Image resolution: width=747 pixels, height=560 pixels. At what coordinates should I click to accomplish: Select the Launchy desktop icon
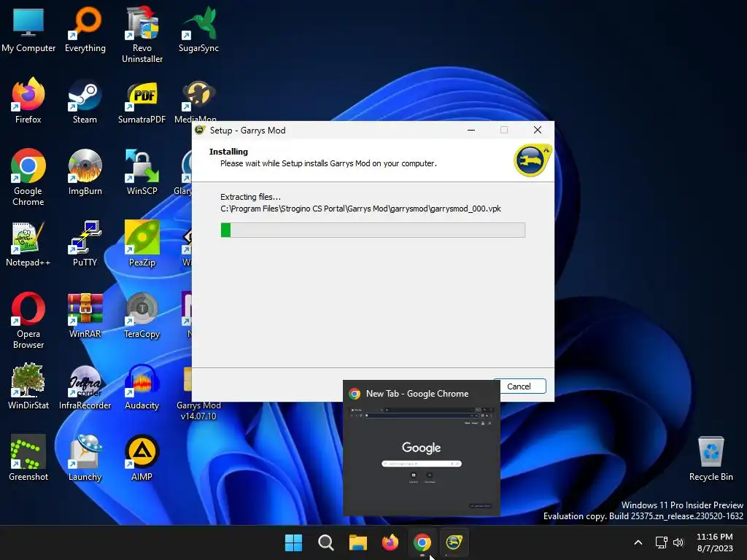[85, 458]
